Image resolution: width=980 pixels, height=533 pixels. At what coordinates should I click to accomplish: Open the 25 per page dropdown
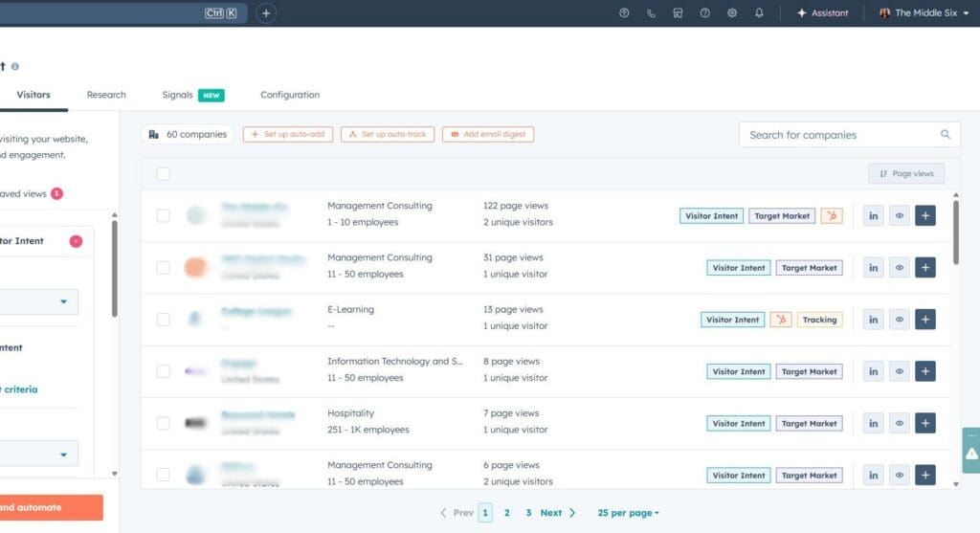click(628, 512)
